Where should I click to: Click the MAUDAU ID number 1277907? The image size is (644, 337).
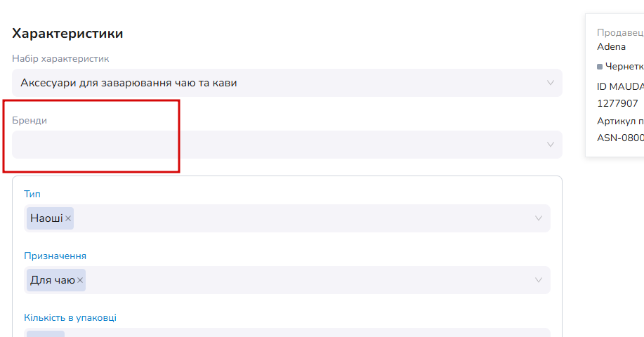pos(617,103)
